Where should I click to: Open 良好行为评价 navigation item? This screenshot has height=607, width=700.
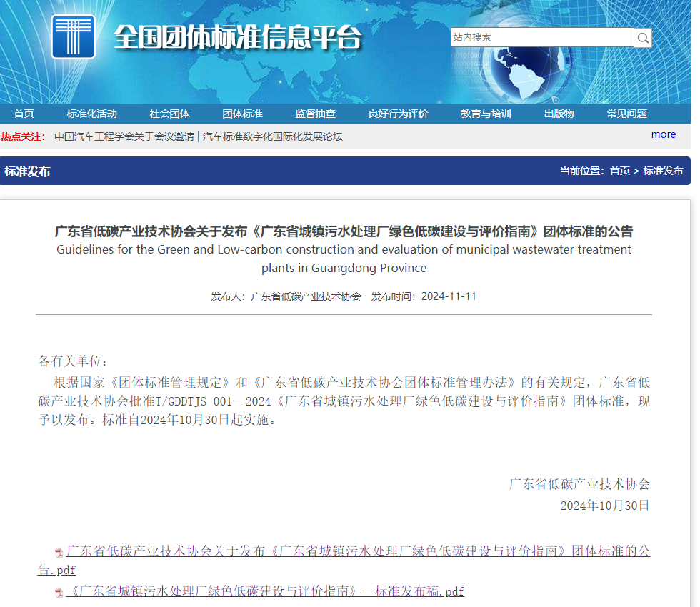tap(399, 114)
